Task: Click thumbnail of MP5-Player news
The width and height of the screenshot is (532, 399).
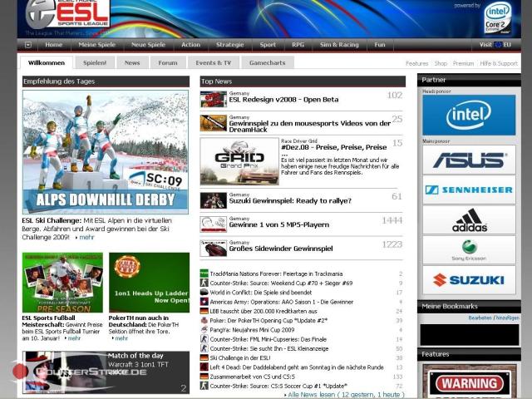Action: point(214,224)
